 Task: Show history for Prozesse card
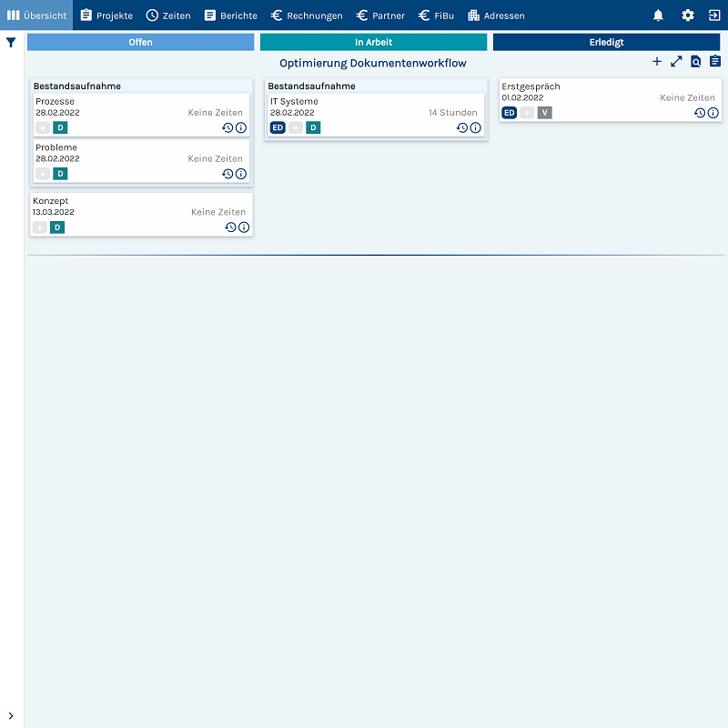pos(227,127)
